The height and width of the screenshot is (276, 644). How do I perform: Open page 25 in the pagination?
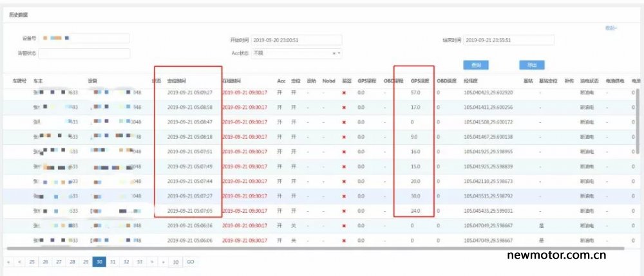(x=32, y=262)
